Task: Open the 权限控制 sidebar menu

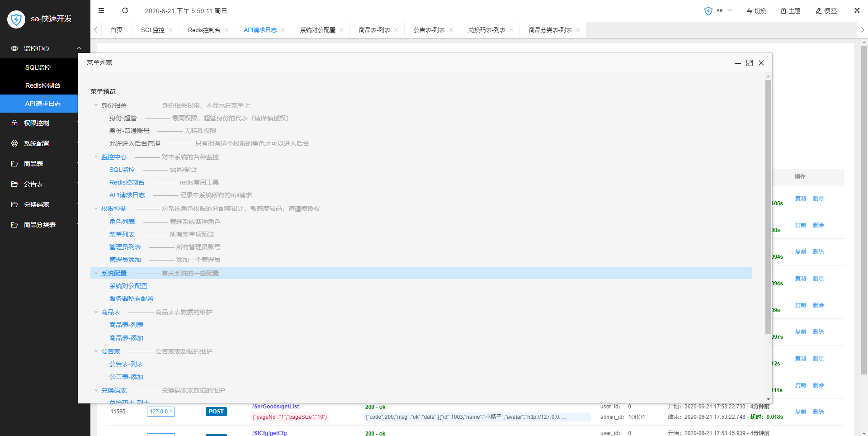Action: click(37, 123)
